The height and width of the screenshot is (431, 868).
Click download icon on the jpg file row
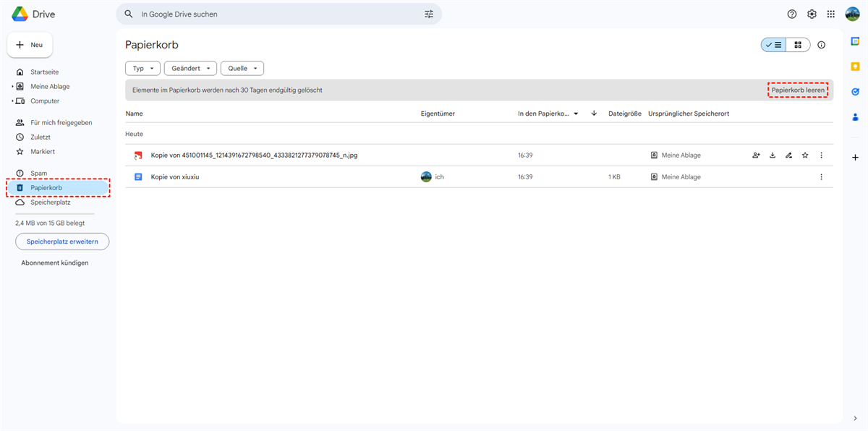pos(773,155)
